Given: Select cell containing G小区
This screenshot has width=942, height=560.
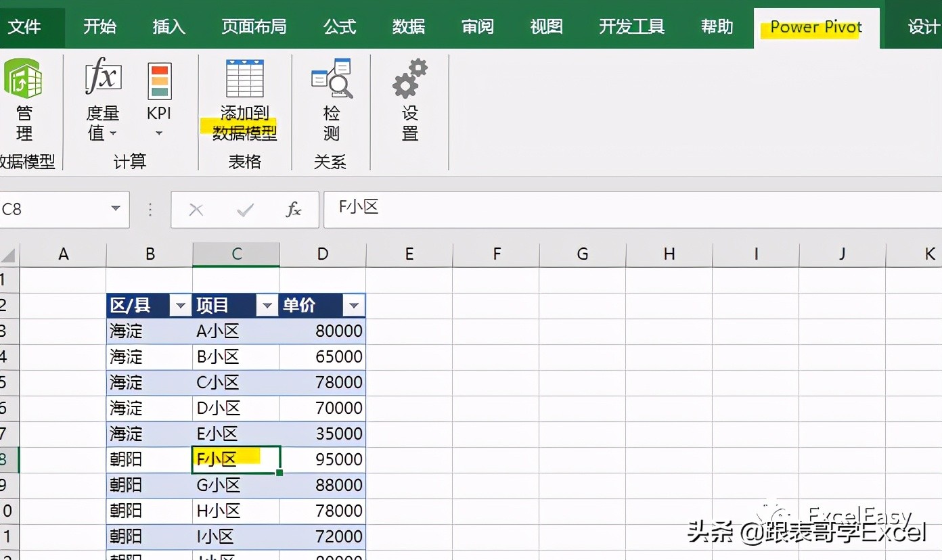Looking at the screenshot, I should click(236, 486).
